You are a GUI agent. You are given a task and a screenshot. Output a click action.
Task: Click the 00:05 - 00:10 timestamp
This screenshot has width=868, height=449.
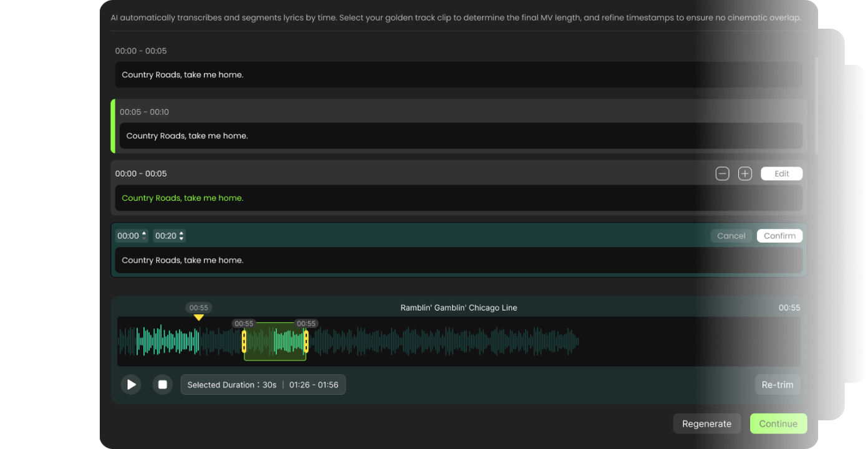(144, 112)
